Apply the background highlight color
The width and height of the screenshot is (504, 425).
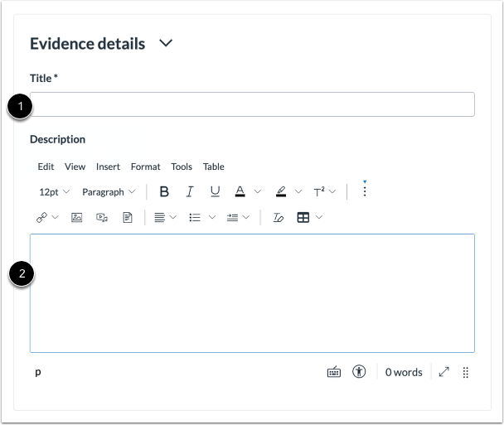click(281, 191)
